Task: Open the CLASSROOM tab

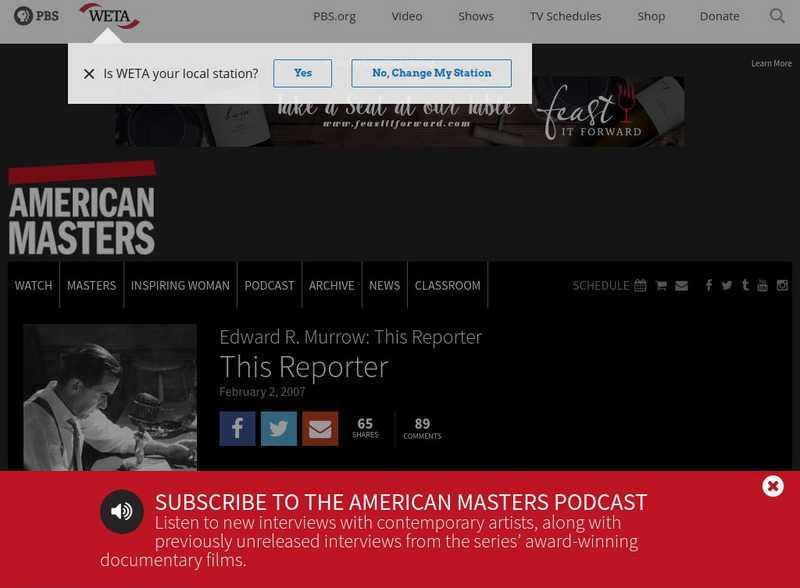Action: click(x=447, y=285)
